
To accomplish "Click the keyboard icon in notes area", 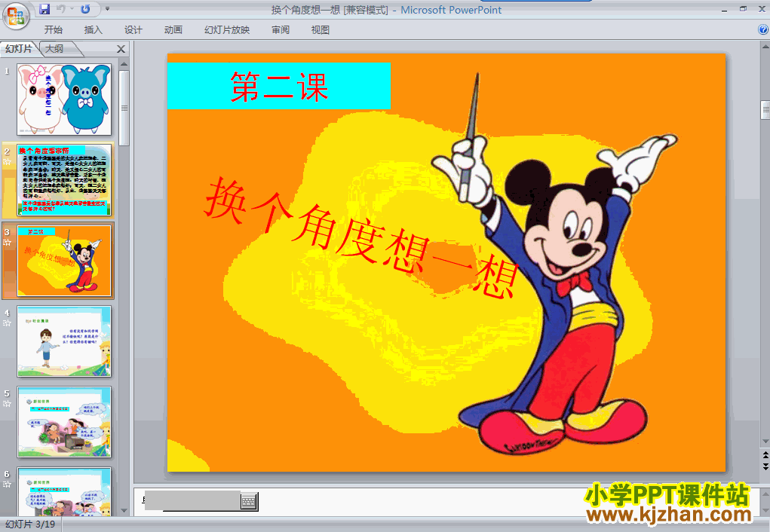I will coord(249,501).
